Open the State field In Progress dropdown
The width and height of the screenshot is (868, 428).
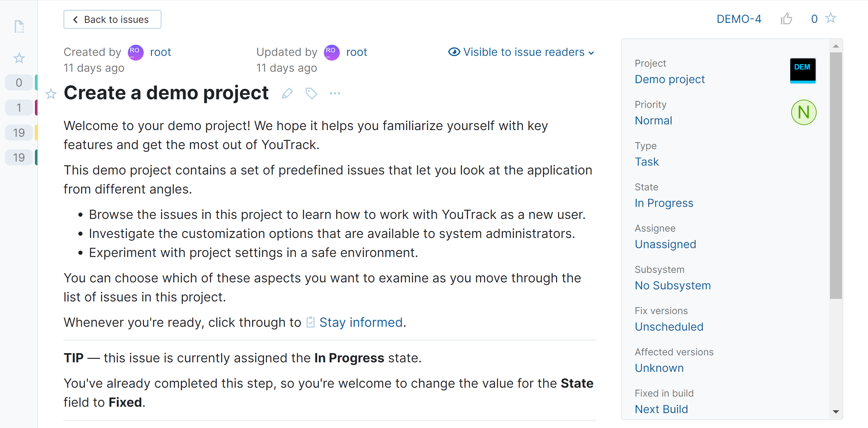click(663, 203)
